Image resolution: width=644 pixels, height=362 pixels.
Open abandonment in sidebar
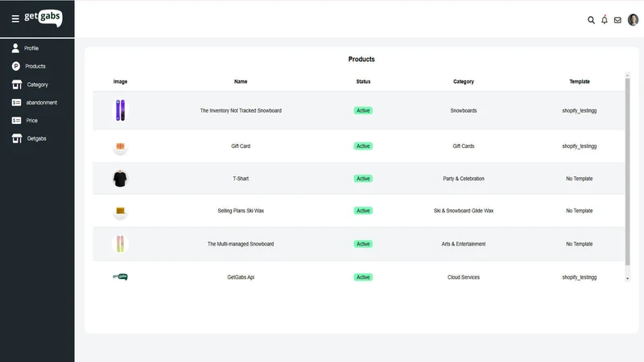click(x=42, y=103)
